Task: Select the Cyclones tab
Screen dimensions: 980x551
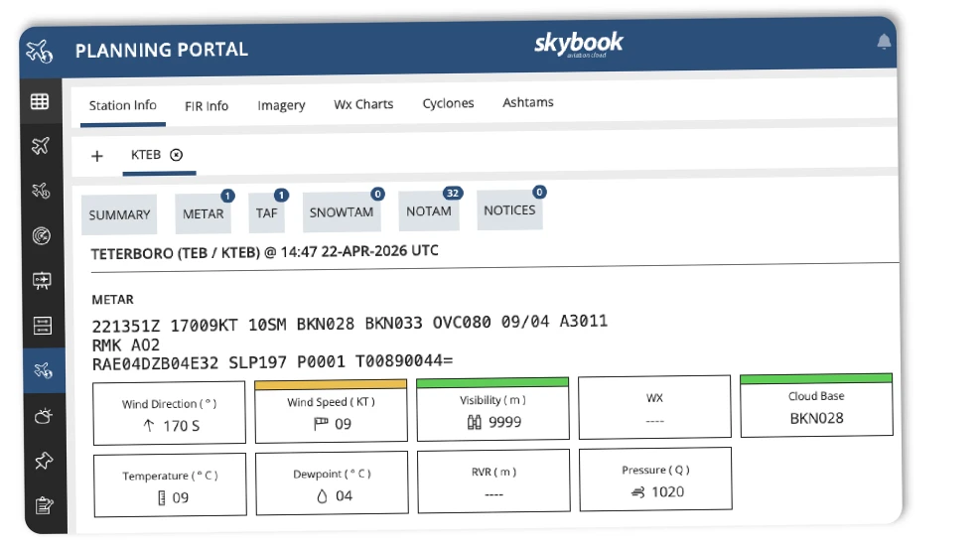Action: pyautogui.click(x=448, y=103)
